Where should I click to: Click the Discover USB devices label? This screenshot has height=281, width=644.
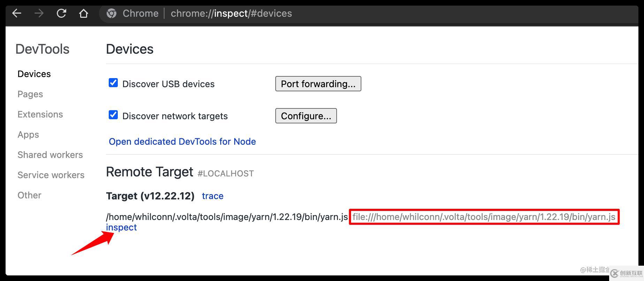168,84
